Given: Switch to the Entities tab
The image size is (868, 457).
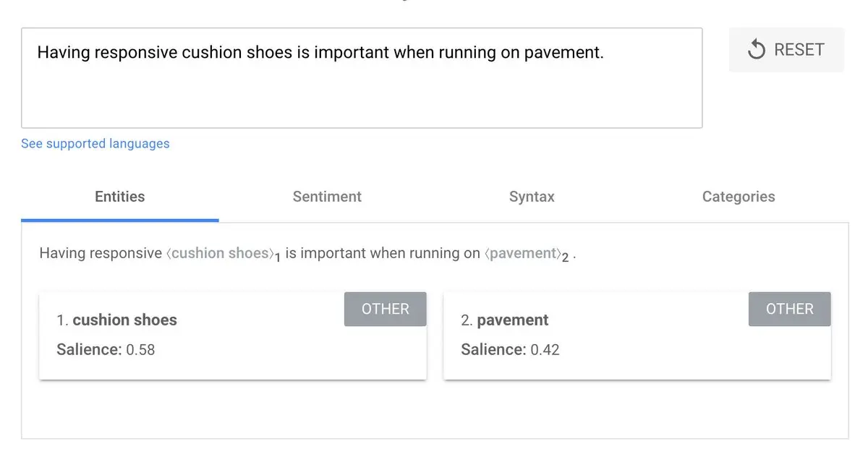Looking at the screenshot, I should click(x=120, y=197).
